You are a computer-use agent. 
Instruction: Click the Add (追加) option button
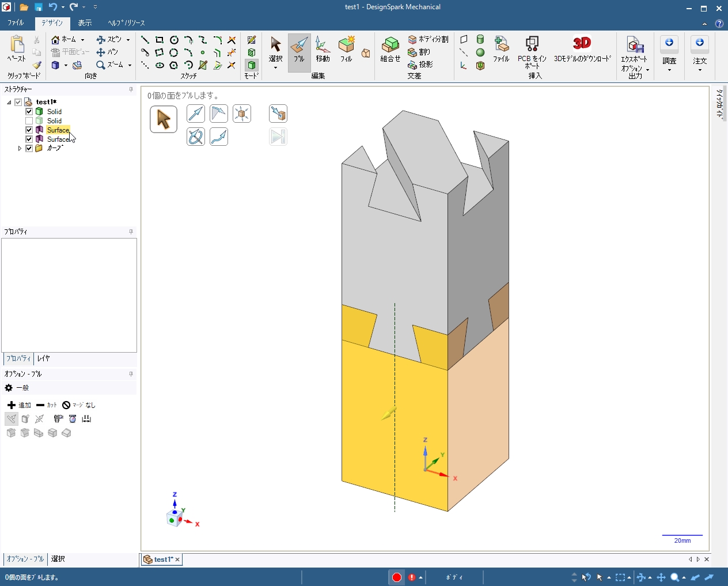click(19, 405)
